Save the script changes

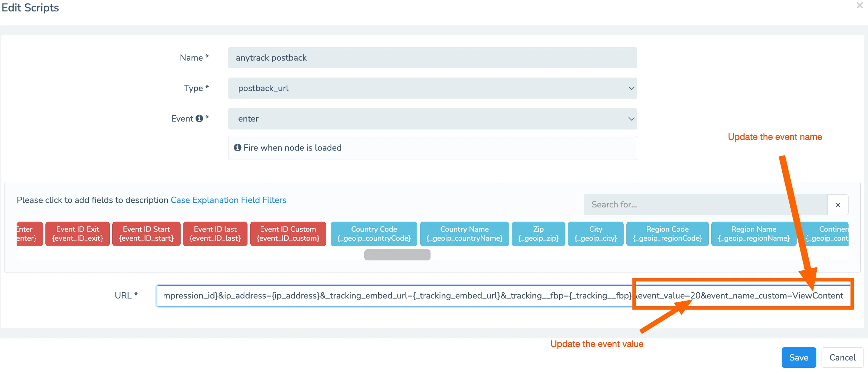click(799, 357)
